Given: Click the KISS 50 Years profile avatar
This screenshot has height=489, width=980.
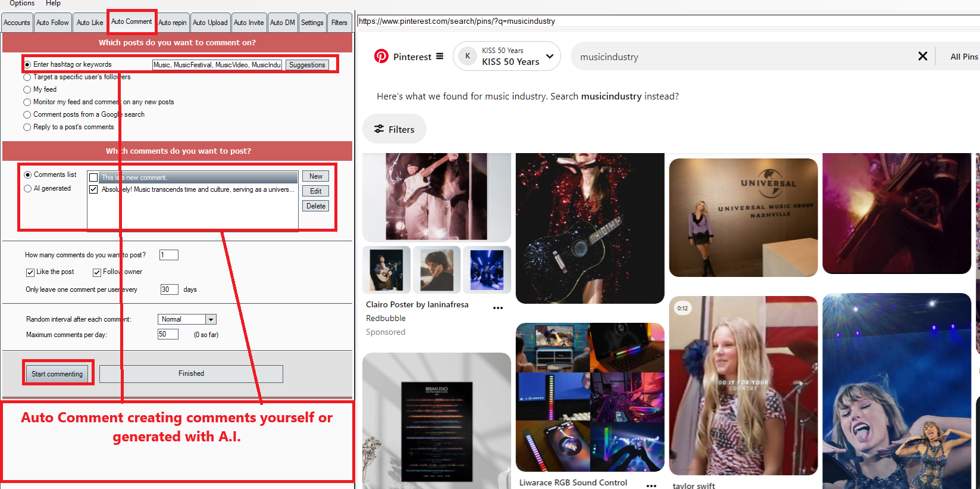Looking at the screenshot, I should pyautogui.click(x=468, y=56).
